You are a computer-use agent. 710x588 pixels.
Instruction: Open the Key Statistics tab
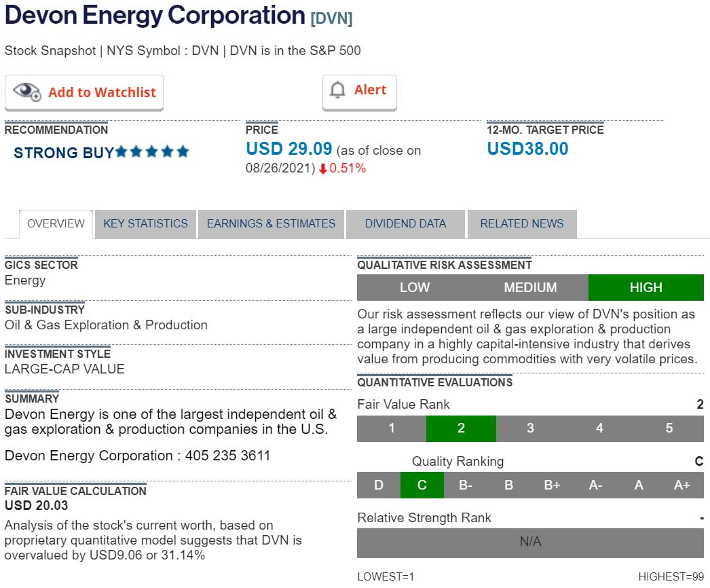tap(145, 224)
